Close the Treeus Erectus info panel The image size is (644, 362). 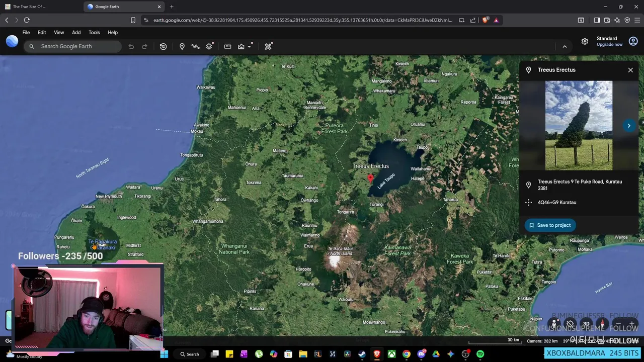point(630,70)
